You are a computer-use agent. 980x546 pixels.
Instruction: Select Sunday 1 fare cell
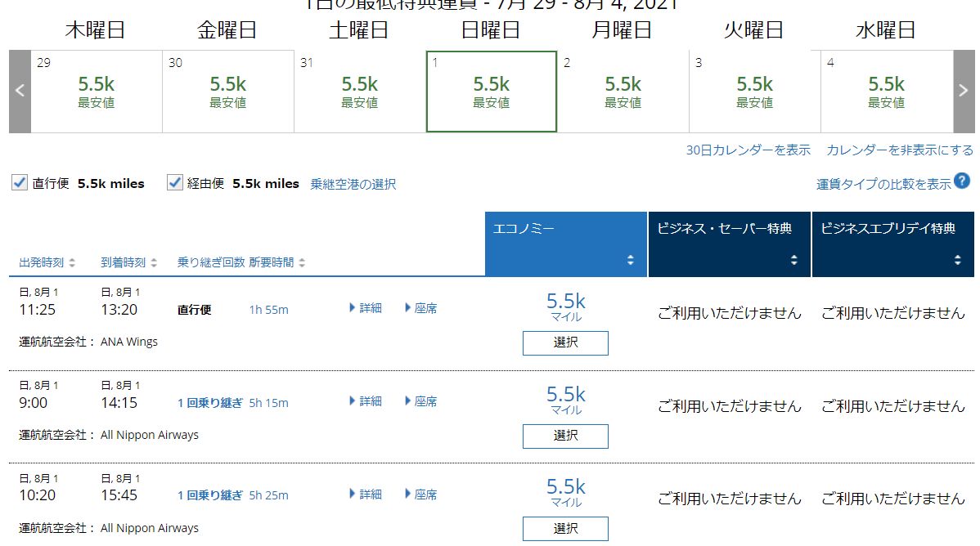[x=492, y=92]
